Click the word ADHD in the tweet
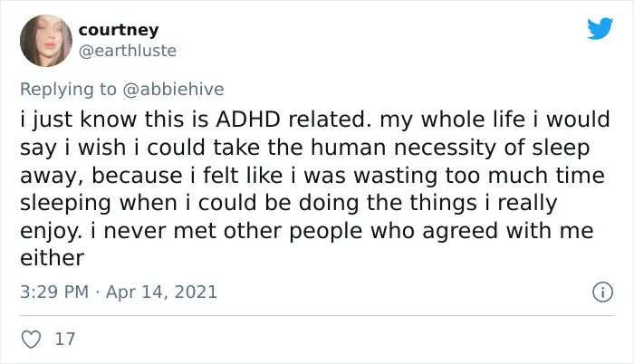634x364 pixels. 248,120
